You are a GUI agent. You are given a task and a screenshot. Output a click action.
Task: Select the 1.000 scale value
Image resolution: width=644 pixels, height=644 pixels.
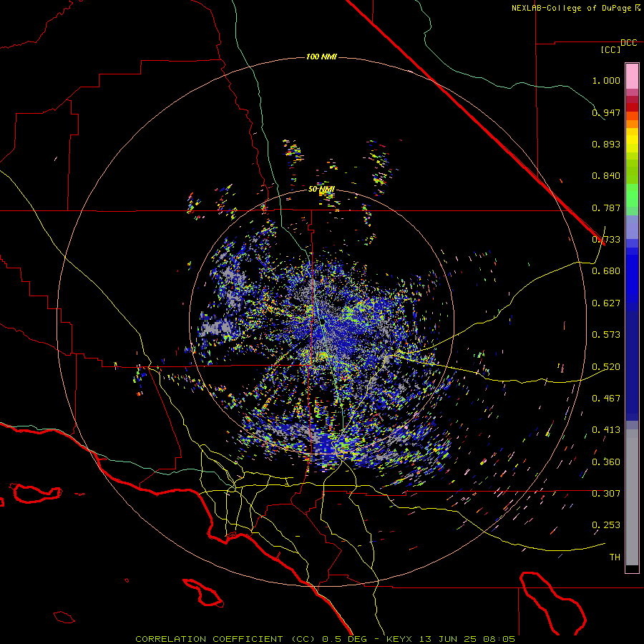click(606, 80)
